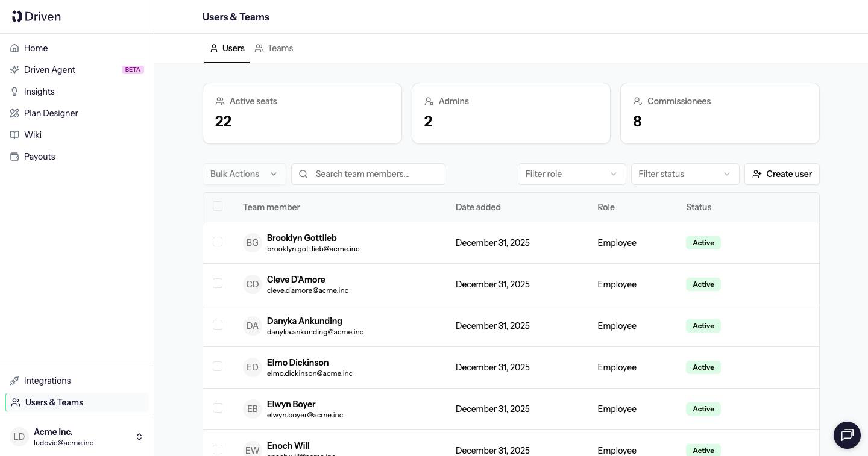
Task: Click the LD account avatar
Action: (19, 437)
